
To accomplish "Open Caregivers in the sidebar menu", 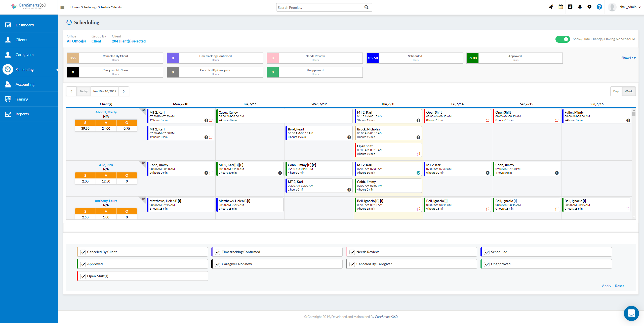I will pos(24,55).
